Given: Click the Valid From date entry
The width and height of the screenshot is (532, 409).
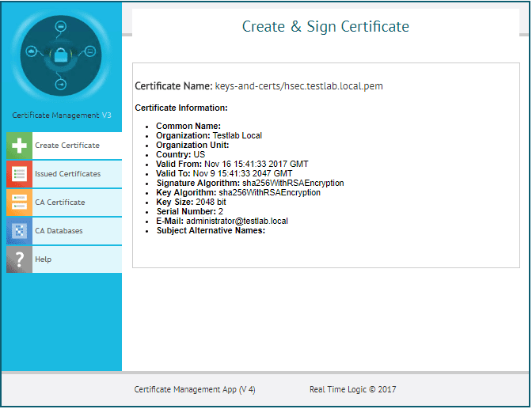Looking at the screenshot, I should 232,164.
